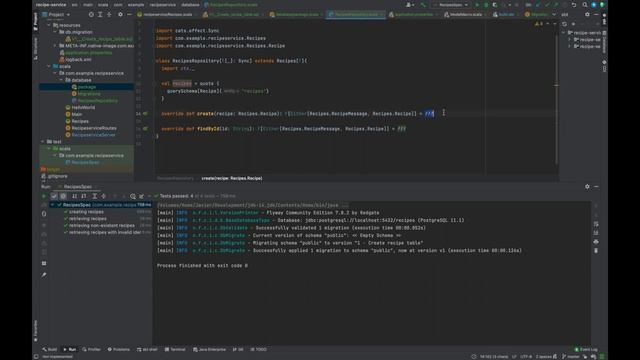Collapse db.migration folder in Project tree
The image size is (640, 360).
point(55,32)
